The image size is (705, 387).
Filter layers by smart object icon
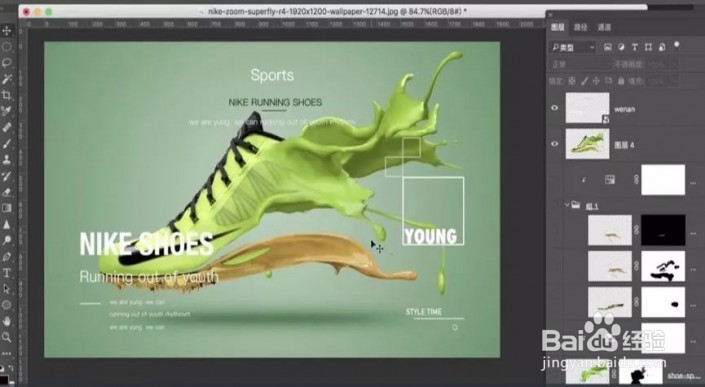662,47
